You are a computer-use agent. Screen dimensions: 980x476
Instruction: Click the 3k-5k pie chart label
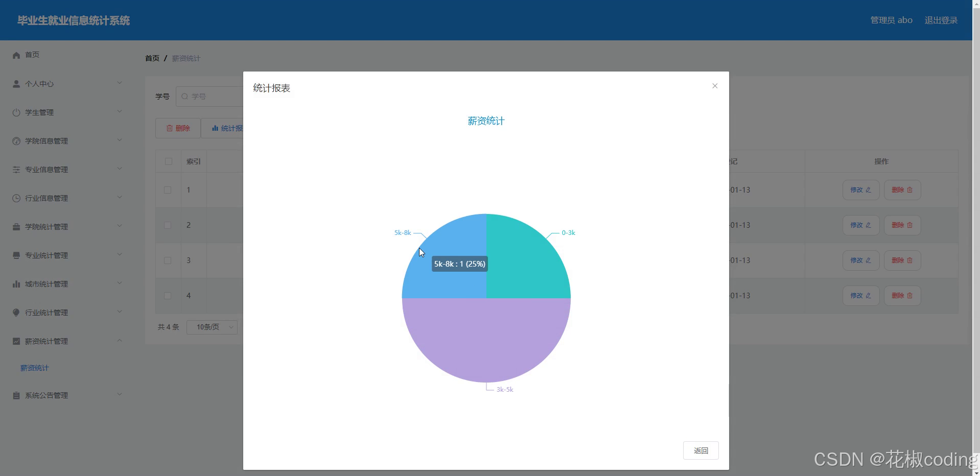pos(505,390)
